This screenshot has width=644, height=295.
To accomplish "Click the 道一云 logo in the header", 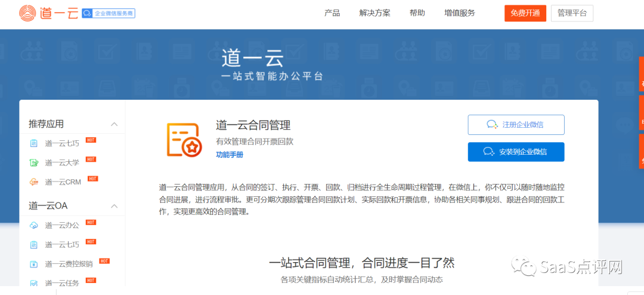I will 48,13.
